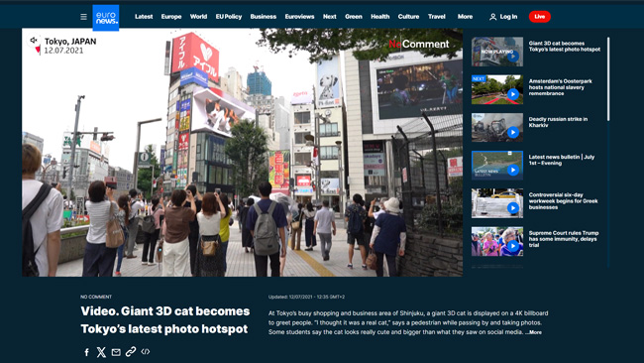
Task: Play the Supreme Court Trump video thumbnail
Action: 497,241
